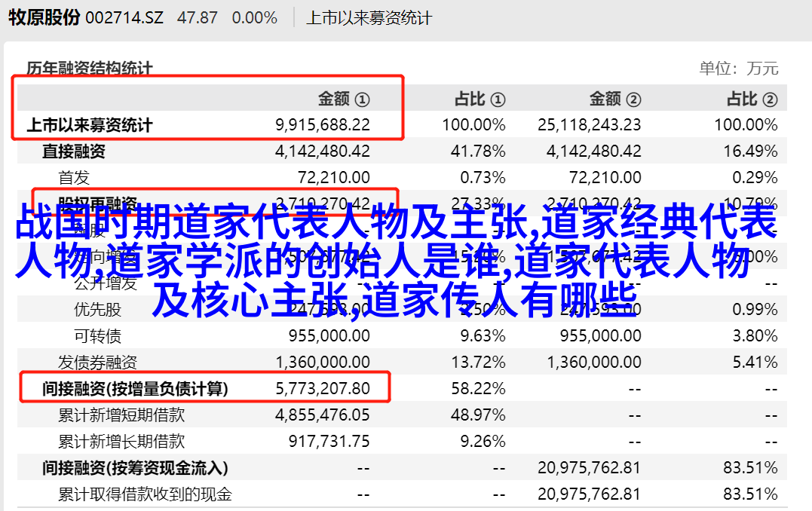Screen dimensions: 812x511
Task: Click the 发债券融资 row label
Action: pyautogui.click(x=97, y=363)
